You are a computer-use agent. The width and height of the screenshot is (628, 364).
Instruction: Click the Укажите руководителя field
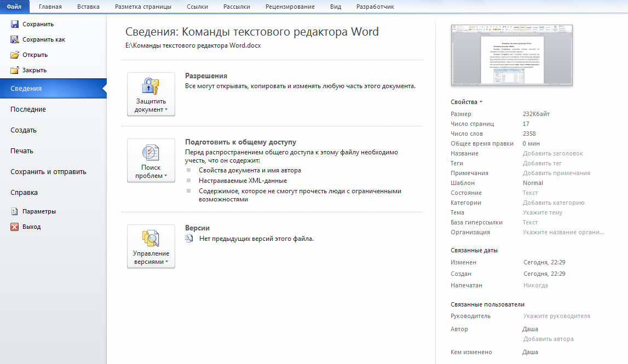[557, 316]
